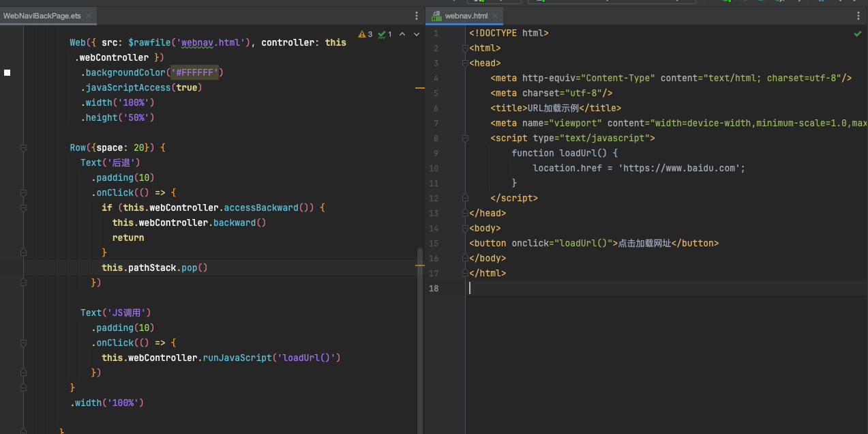Click fold end marker at </head>
This screenshot has height=434, width=868.
(x=465, y=213)
